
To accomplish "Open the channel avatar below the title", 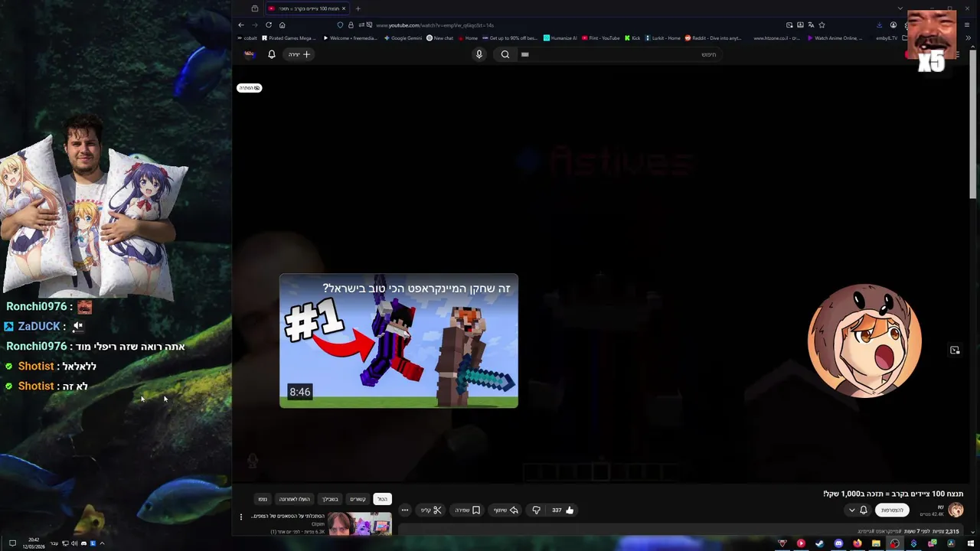I will click(955, 510).
